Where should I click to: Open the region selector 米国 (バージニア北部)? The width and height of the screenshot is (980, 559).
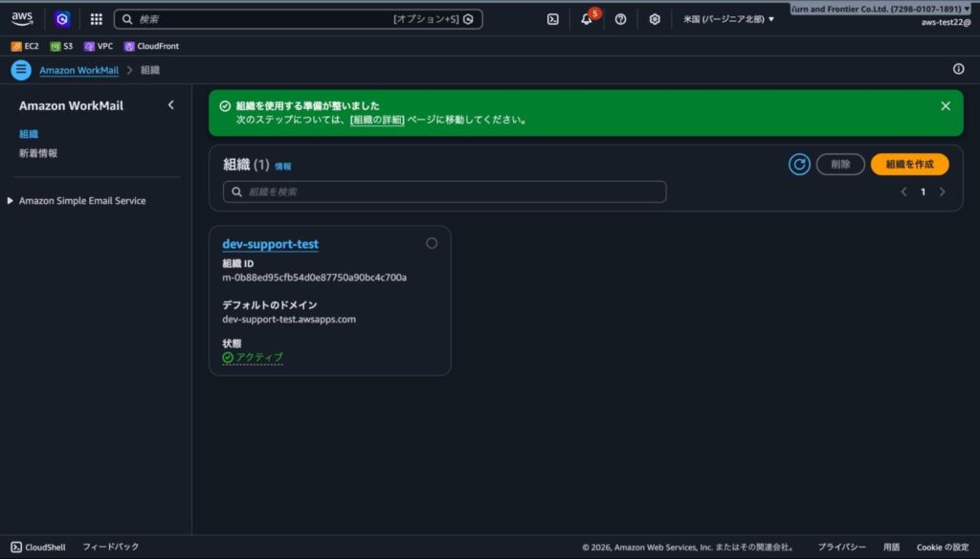[x=728, y=19]
